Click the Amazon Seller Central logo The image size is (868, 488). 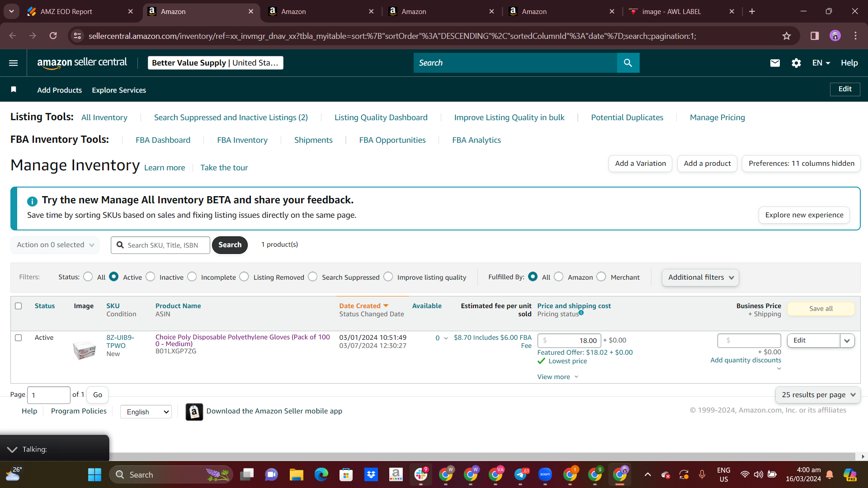(x=82, y=63)
